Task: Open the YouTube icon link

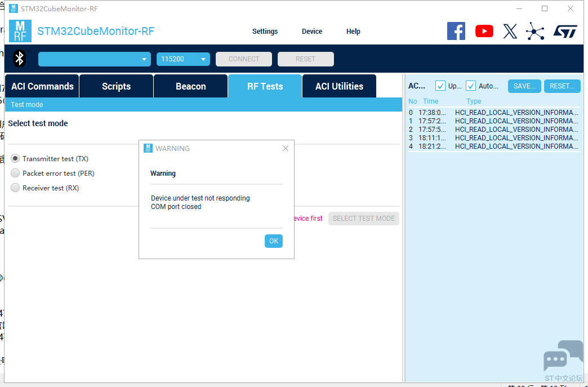Action: (x=484, y=31)
